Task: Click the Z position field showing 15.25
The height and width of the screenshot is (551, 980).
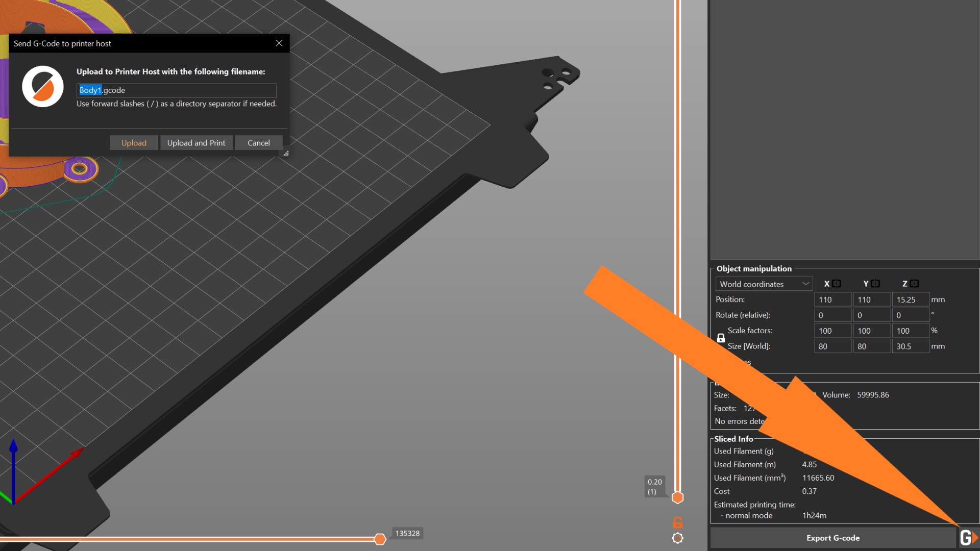Action: click(x=910, y=299)
